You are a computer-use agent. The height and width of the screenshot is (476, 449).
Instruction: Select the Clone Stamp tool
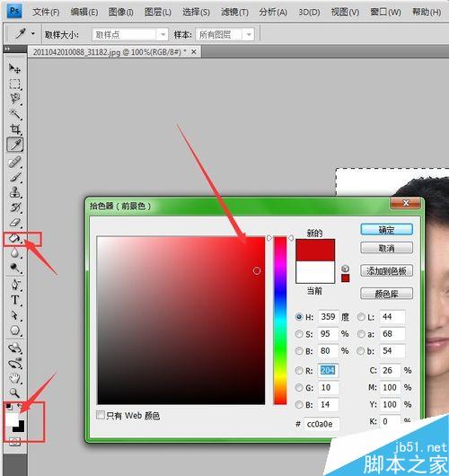coord(14,192)
